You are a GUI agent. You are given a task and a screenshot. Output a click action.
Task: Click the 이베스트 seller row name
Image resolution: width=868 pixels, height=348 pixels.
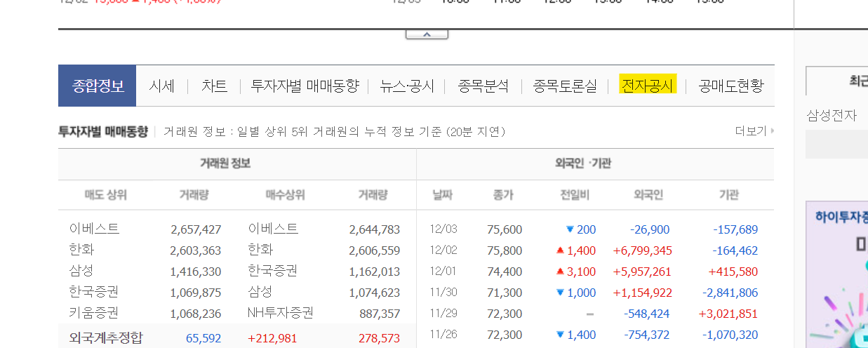94,229
